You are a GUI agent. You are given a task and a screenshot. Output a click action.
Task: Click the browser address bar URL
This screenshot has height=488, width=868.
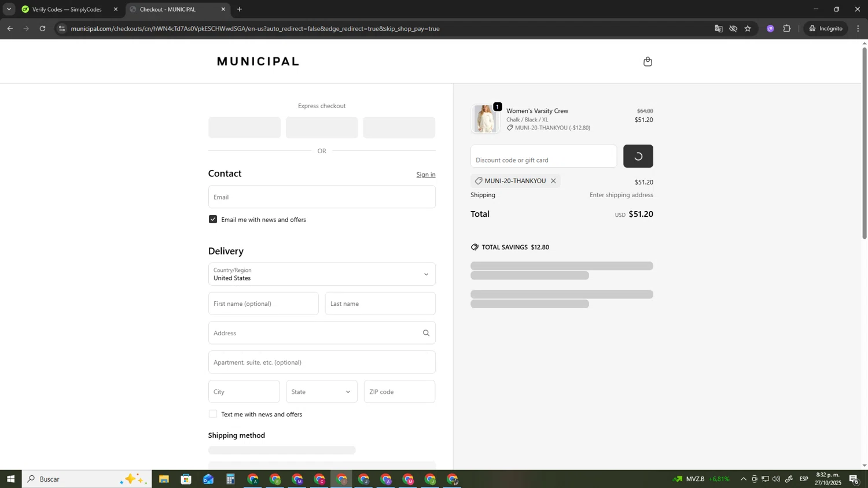pyautogui.click(x=255, y=28)
